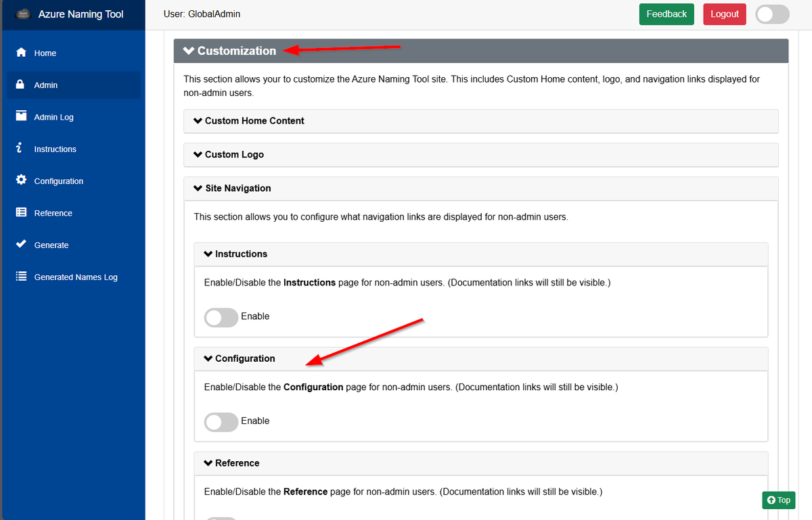Open the Admin Log page
The height and width of the screenshot is (520, 812).
[x=72, y=117]
